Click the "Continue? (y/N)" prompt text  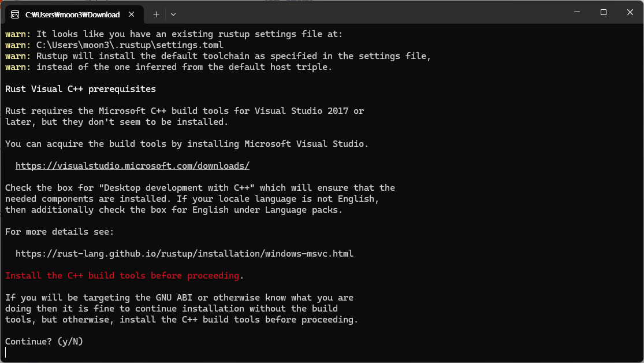point(44,342)
